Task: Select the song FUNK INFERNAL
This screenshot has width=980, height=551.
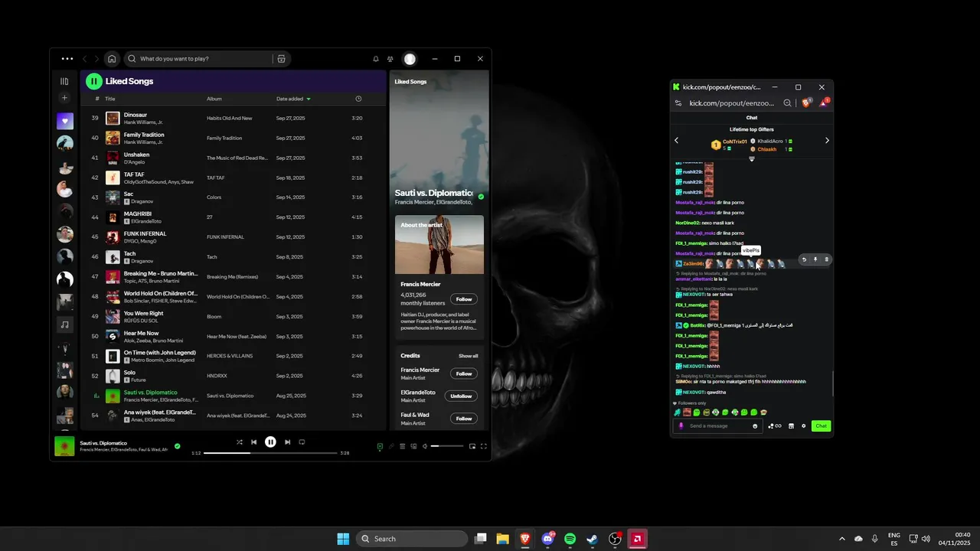Action: [x=145, y=233]
